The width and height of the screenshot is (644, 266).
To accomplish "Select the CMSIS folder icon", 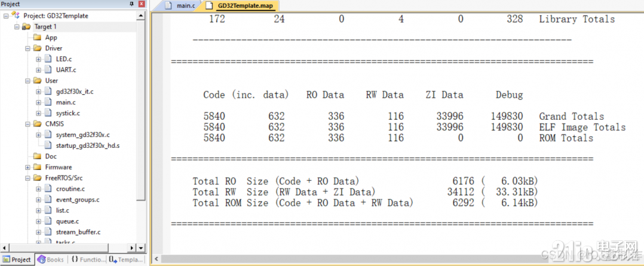I will (38, 124).
